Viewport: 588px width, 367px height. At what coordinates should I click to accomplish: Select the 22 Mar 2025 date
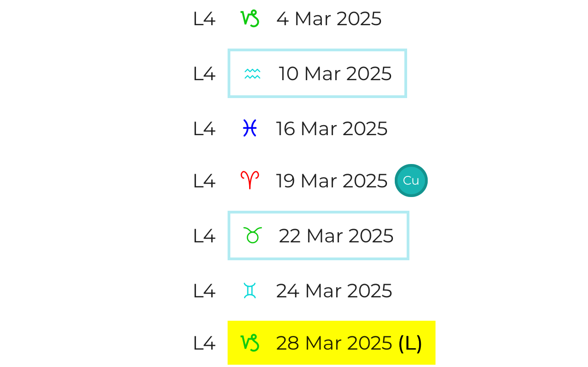pos(336,236)
